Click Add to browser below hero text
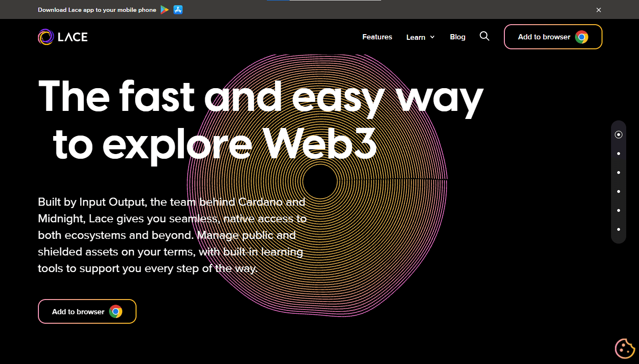The height and width of the screenshot is (364, 639). (87, 311)
